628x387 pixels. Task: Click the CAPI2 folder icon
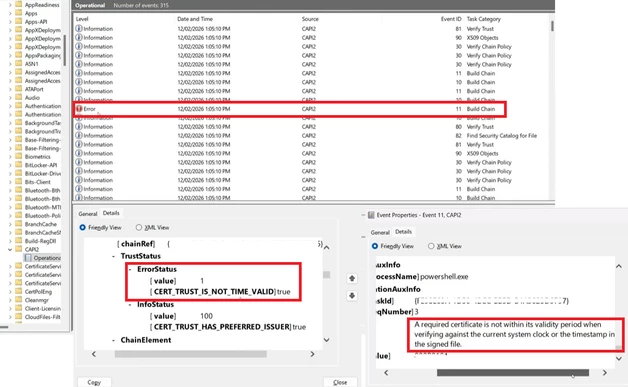(x=18, y=249)
